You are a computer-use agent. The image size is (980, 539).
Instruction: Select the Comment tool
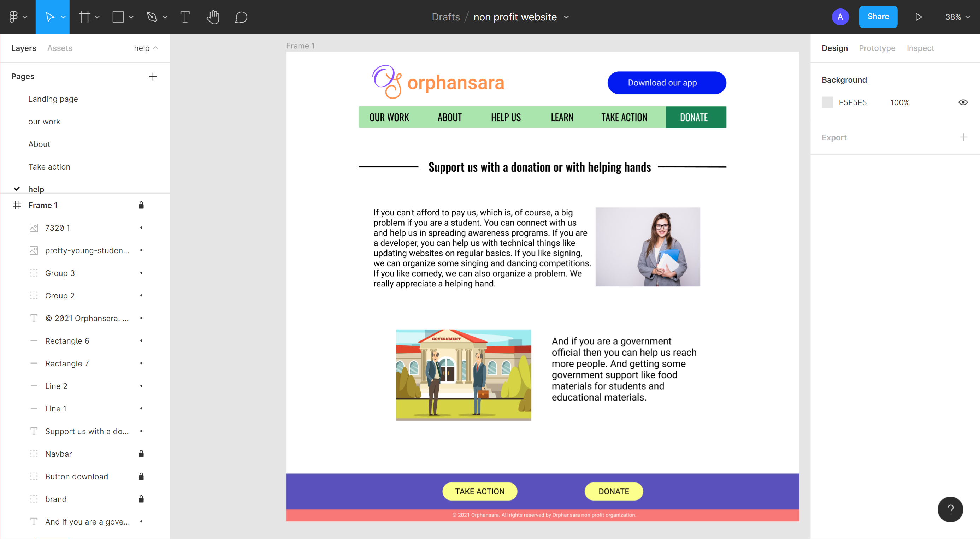(x=241, y=17)
